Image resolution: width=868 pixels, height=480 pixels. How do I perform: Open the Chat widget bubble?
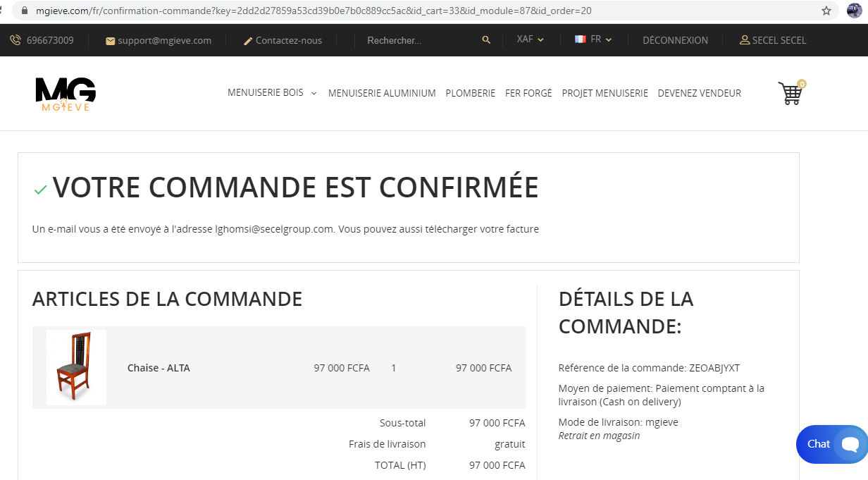pyautogui.click(x=832, y=444)
